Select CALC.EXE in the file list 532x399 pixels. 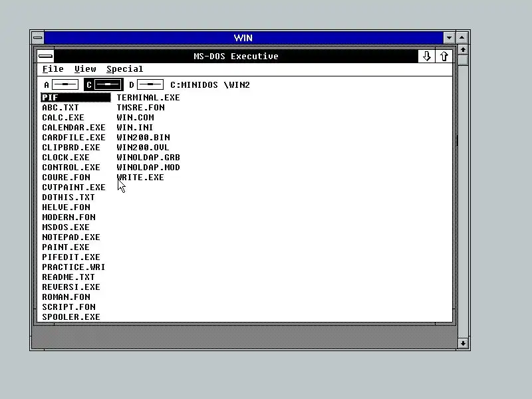coord(63,118)
